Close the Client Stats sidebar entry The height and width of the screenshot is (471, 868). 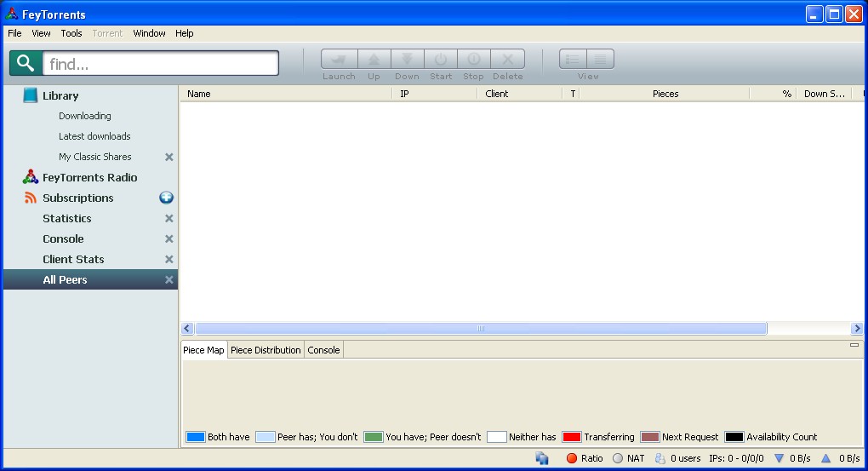(x=168, y=259)
